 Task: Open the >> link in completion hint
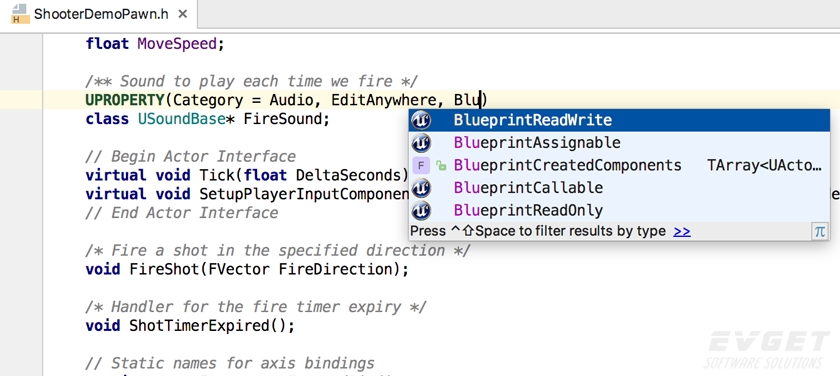pyautogui.click(x=682, y=231)
